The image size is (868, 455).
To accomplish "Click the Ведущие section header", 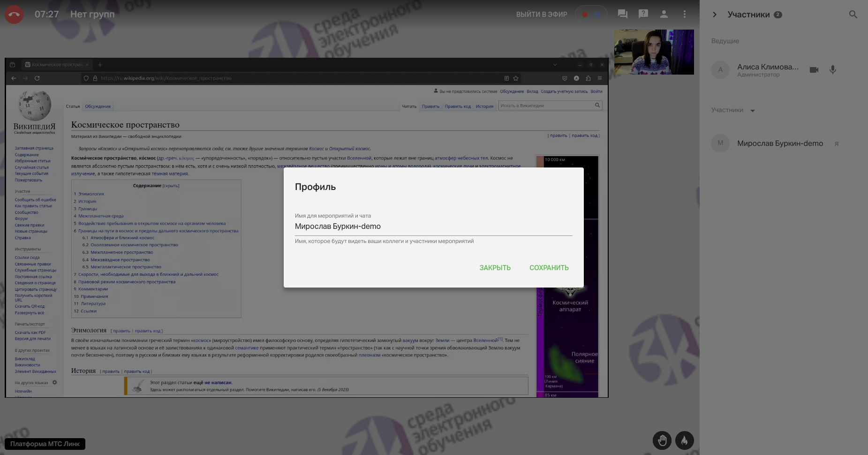I will pyautogui.click(x=725, y=41).
